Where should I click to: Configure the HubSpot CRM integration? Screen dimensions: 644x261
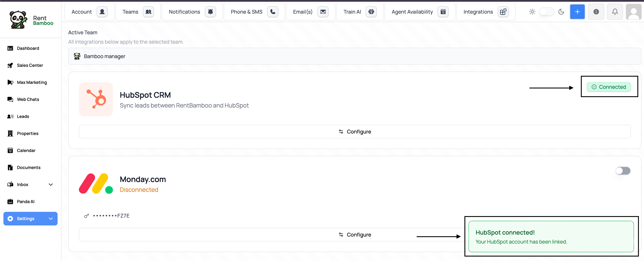(354, 132)
